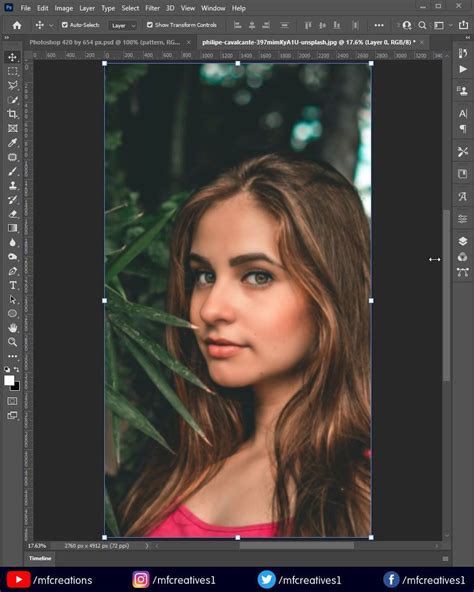Open the File menu

point(26,8)
